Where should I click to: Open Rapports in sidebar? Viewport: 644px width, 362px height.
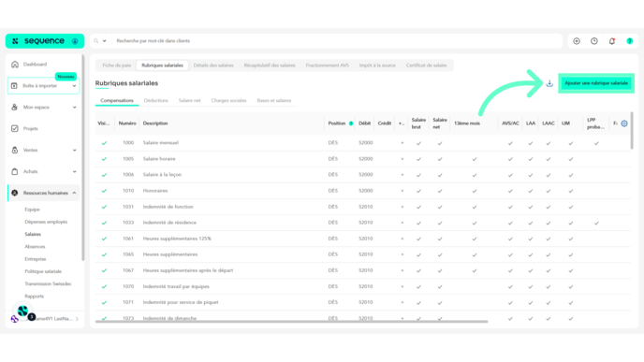pyautogui.click(x=34, y=296)
